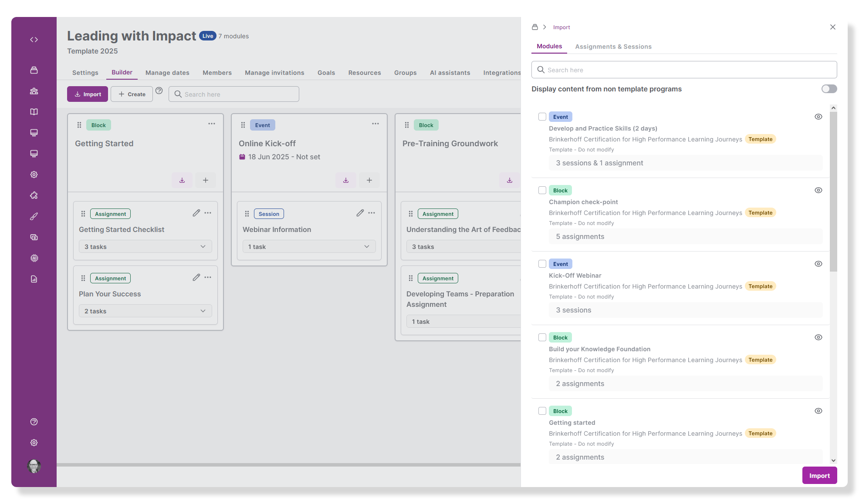Image resolution: width=859 pixels, height=504 pixels.
Task: Expand the 1 task dropdown under Webinar Information
Action: tap(309, 246)
